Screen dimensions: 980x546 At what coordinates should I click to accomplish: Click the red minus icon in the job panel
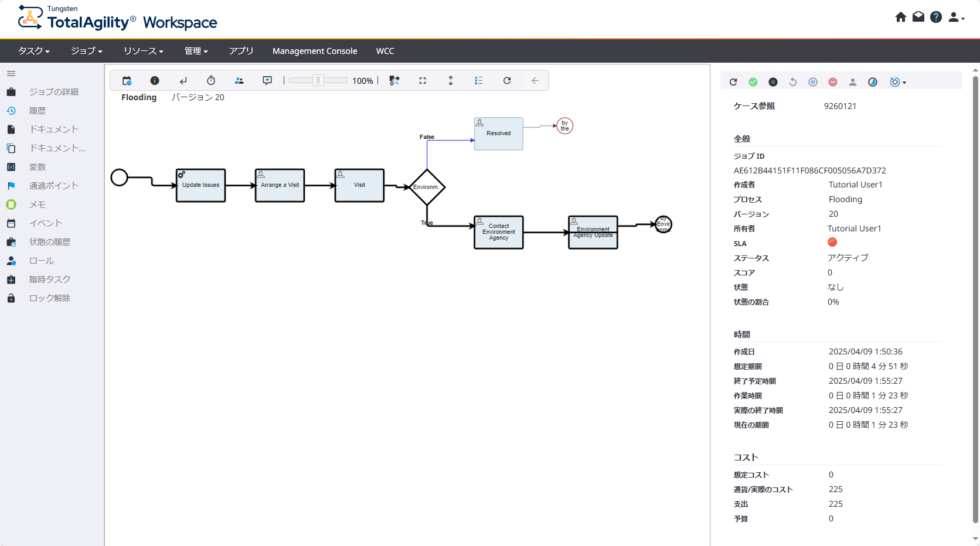point(833,82)
